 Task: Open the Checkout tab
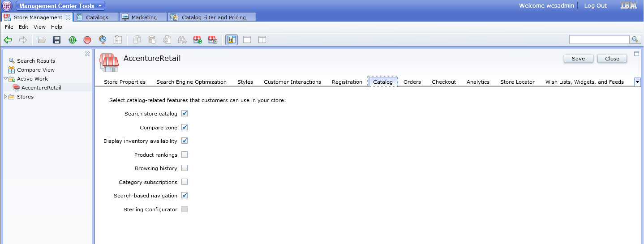click(444, 82)
